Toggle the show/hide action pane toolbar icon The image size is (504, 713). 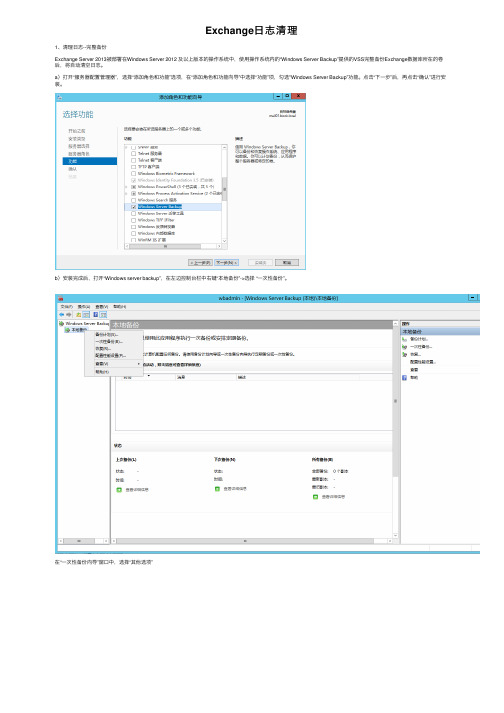pyautogui.click(x=104, y=315)
